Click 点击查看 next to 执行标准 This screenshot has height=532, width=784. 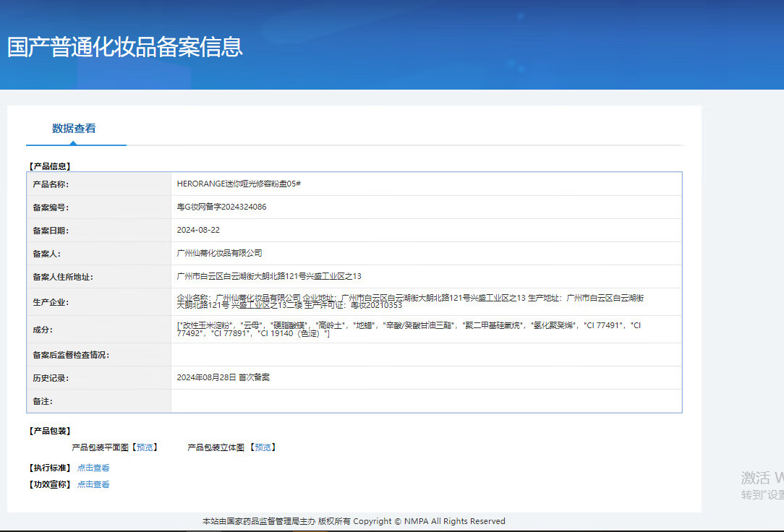click(93, 468)
